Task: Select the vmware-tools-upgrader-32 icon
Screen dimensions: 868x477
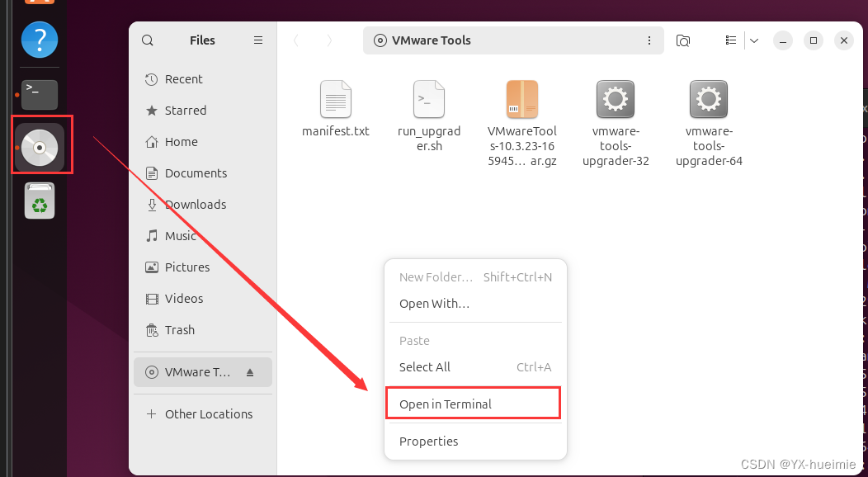Action: (x=616, y=100)
